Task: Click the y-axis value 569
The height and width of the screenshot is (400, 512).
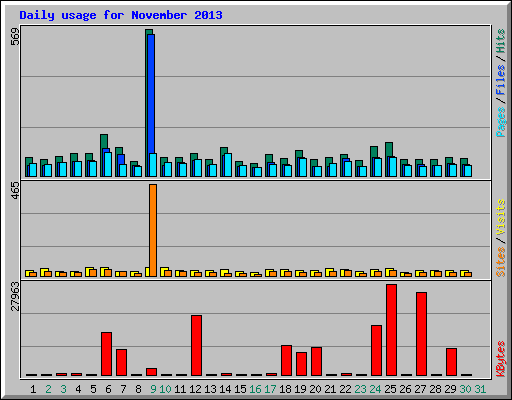Action: point(15,37)
